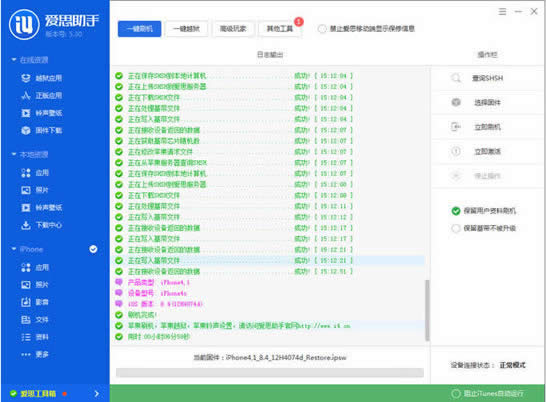Image resolution: width=546 pixels, height=402 pixels.
Task: Open 照片 under 本地资源
Action: [x=35, y=190]
